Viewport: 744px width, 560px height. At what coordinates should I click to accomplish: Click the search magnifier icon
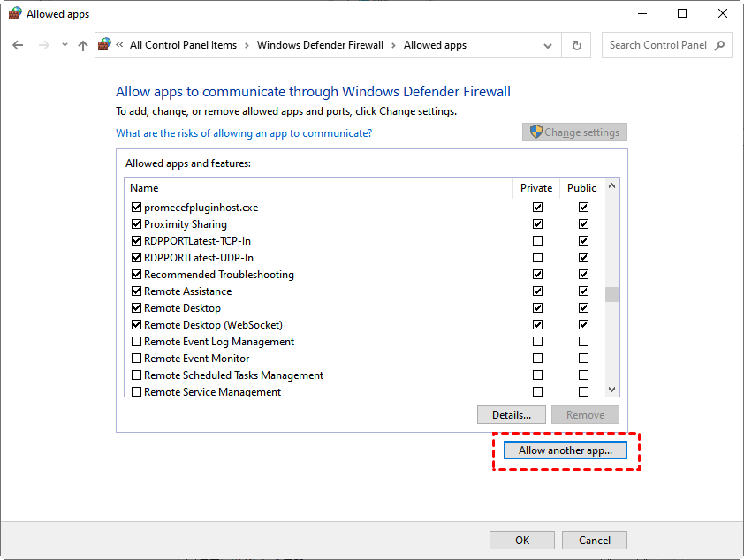pos(720,45)
